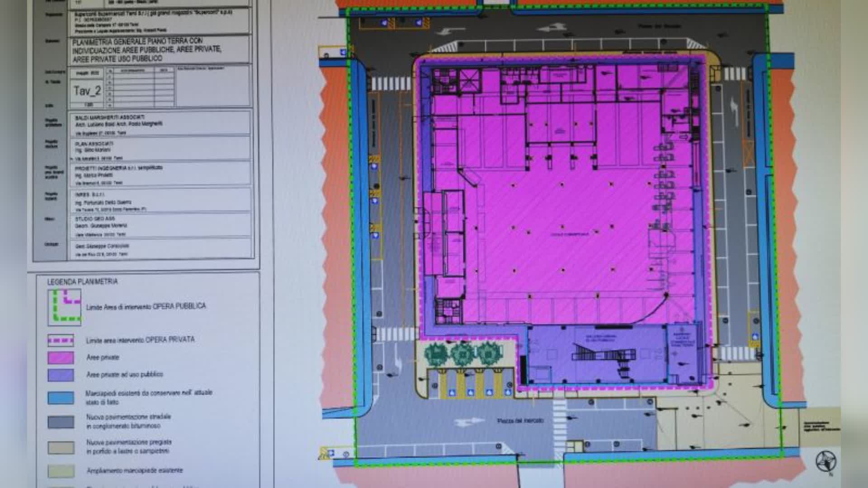The image size is (868, 488).
Task: Pick the purple Aree private ad uso pubblico swatch
Action: click(61, 375)
